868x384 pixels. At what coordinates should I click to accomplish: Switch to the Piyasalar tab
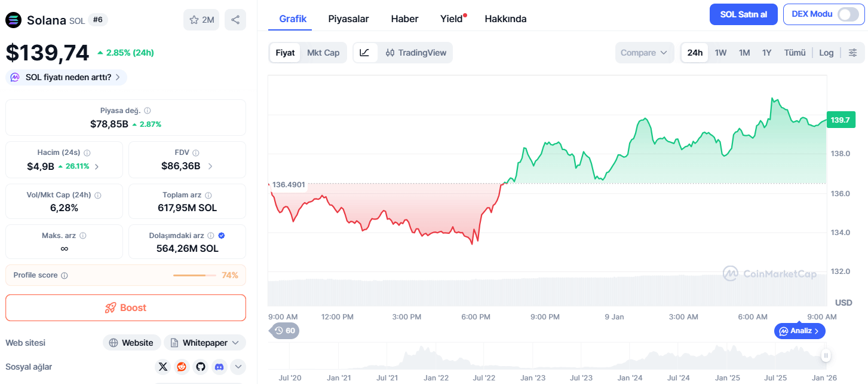[349, 19]
